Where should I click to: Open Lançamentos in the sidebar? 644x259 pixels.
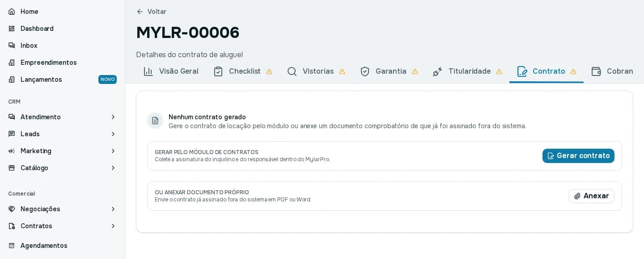pos(63,79)
